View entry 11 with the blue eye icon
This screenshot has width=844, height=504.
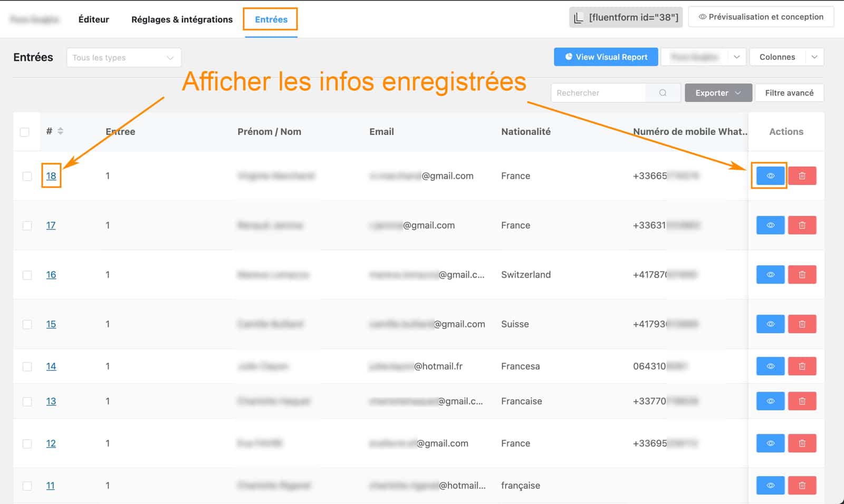pyautogui.click(x=770, y=485)
